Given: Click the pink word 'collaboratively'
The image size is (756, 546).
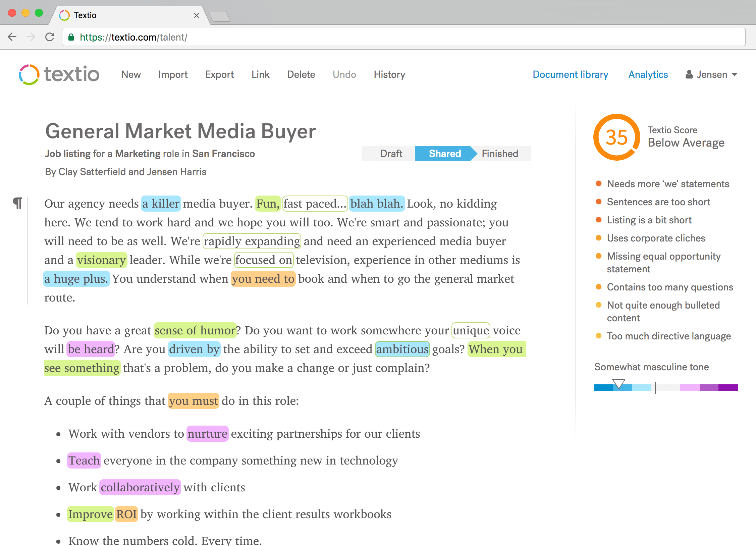Looking at the screenshot, I should [x=140, y=487].
